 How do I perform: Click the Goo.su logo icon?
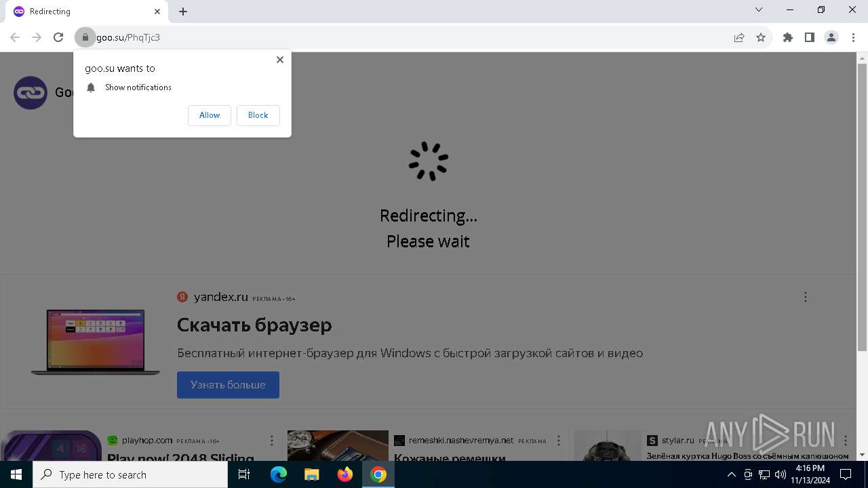point(31,93)
